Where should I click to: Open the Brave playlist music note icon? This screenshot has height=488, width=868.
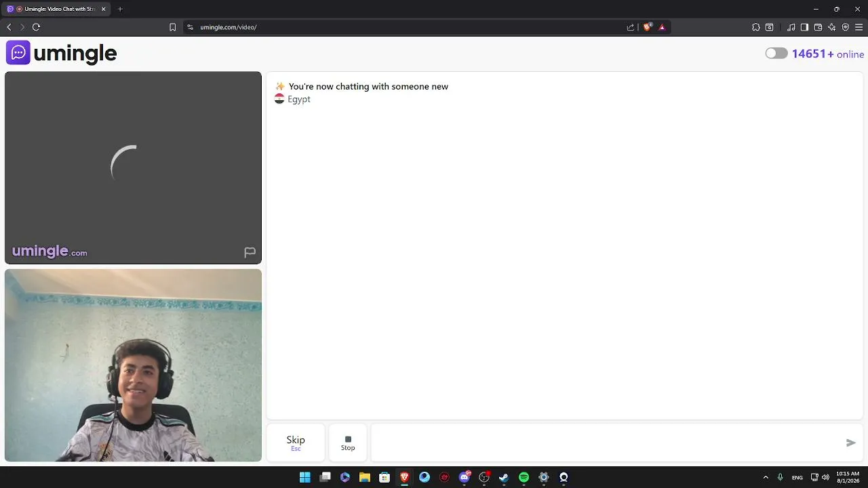click(x=791, y=27)
